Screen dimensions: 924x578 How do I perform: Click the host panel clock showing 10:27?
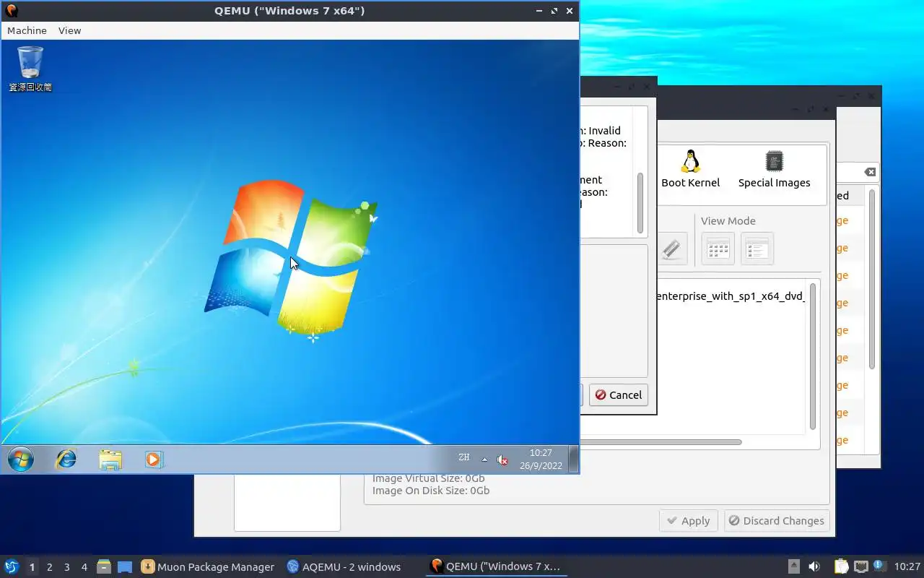[907, 567]
